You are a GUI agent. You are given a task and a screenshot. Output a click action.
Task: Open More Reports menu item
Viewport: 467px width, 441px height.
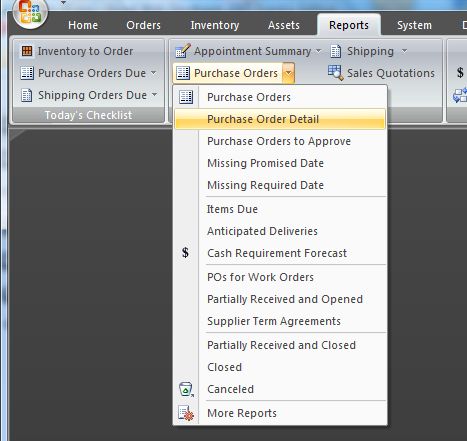280,413
